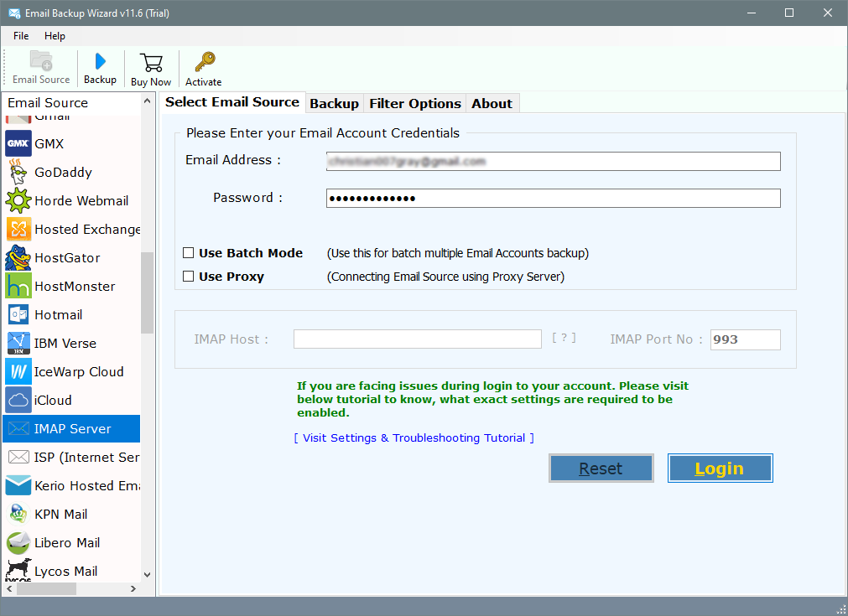848x616 pixels.
Task: Click the Backup play icon in toolbar
Action: 100,61
